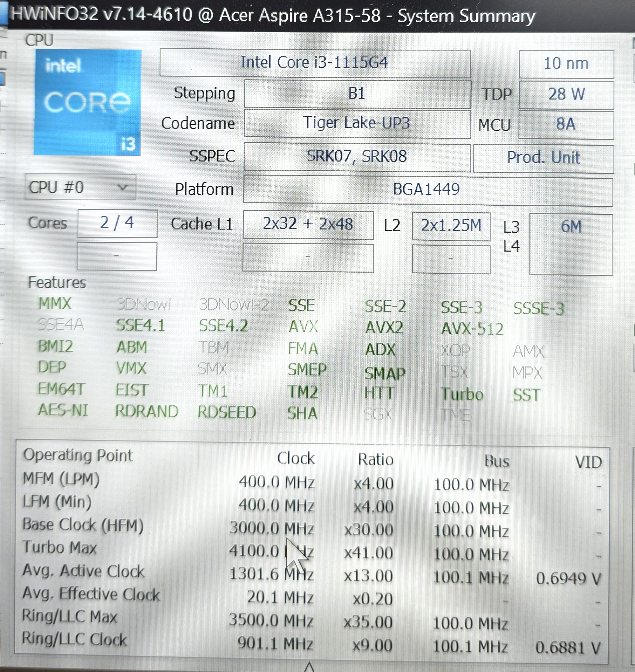Click the Stepping value B1
This screenshot has width=635, height=672.
(x=357, y=94)
